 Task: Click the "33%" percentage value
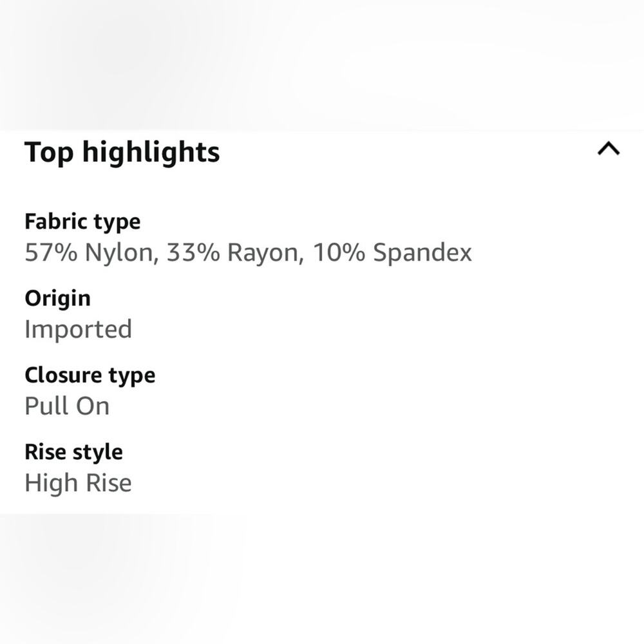tap(193, 252)
